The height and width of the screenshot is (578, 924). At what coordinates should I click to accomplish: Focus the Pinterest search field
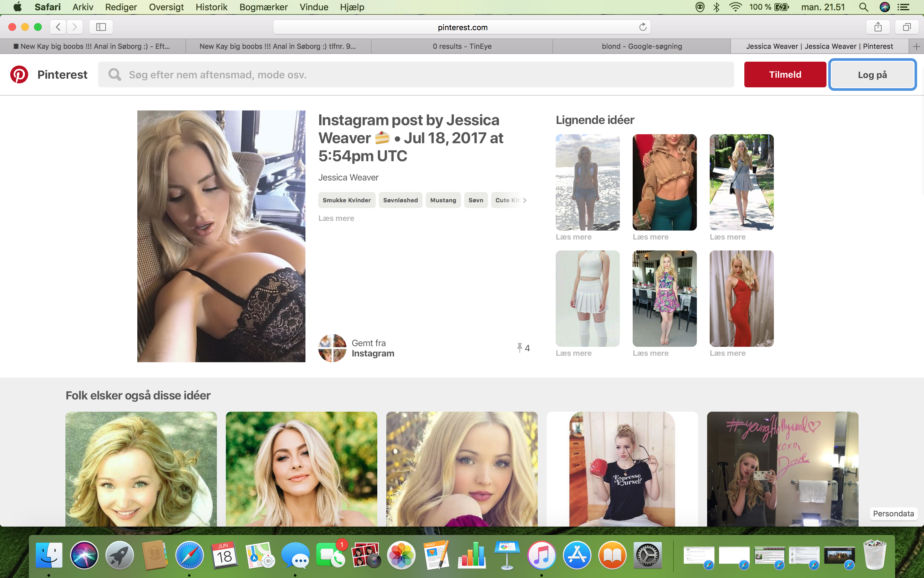pos(416,74)
